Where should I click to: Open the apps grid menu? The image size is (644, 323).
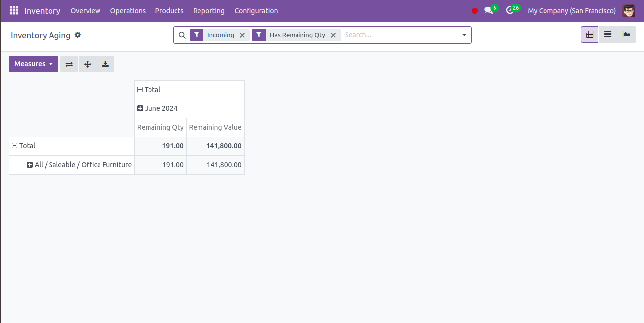tap(14, 10)
